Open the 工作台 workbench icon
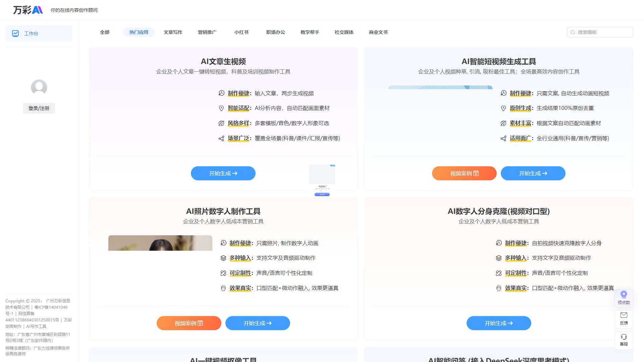 point(15,34)
